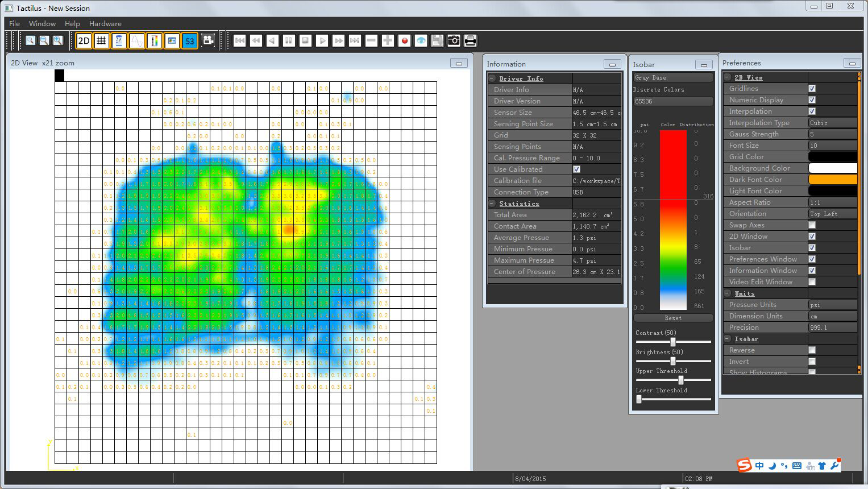Open the Interpolation Type dropdown
Image resolution: width=868 pixels, height=489 pixels.
click(833, 123)
